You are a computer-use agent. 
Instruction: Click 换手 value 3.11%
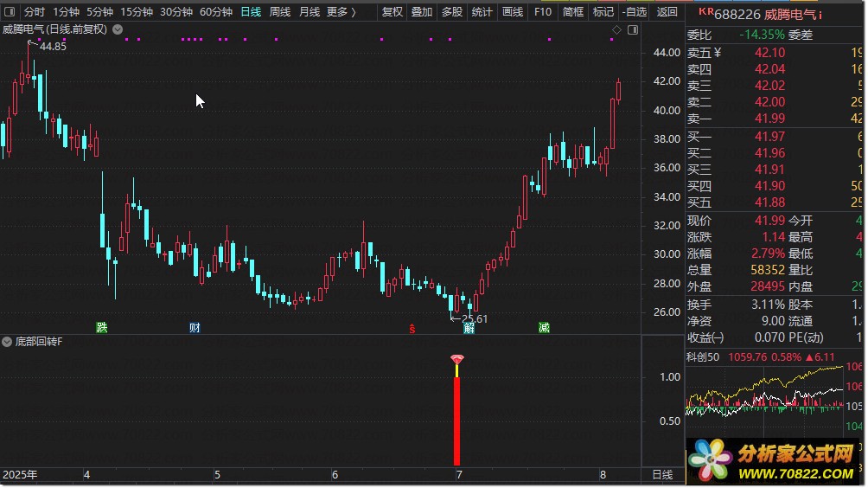pyautogui.click(x=768, y=305)
